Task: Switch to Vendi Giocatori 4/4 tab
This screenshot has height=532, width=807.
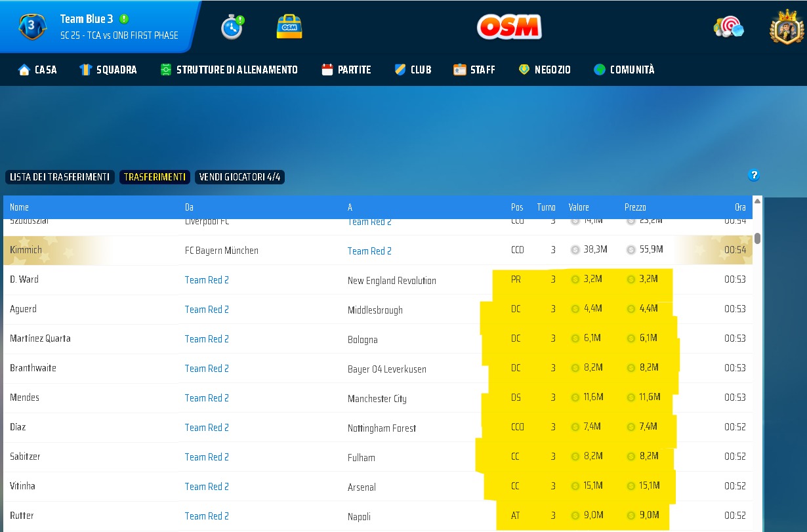Action: coord(239,177)
